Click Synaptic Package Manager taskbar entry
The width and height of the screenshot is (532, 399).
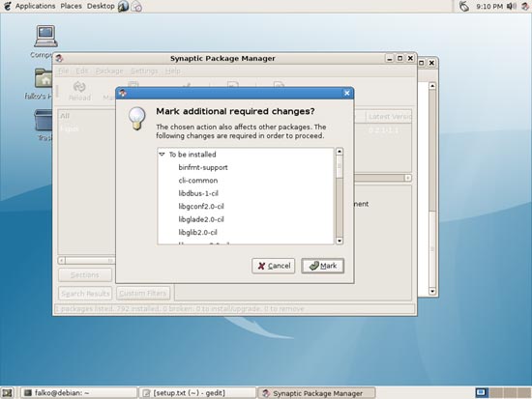point(316,393)
